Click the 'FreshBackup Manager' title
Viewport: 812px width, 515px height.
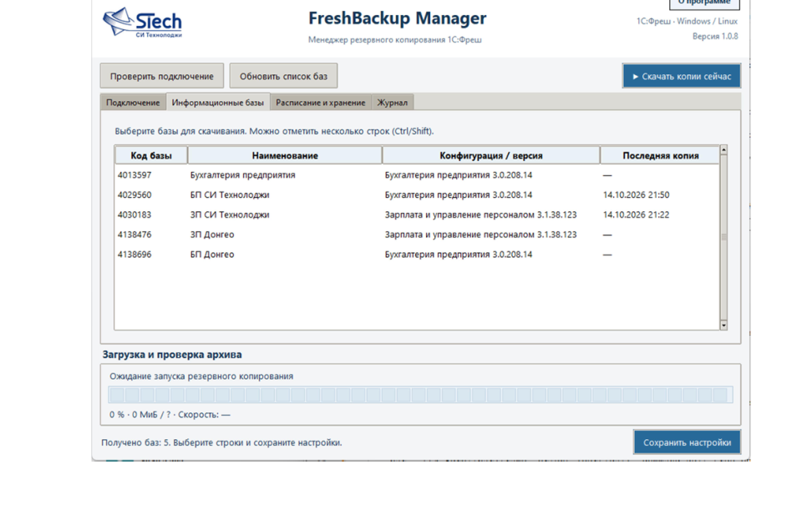point(397,18)
